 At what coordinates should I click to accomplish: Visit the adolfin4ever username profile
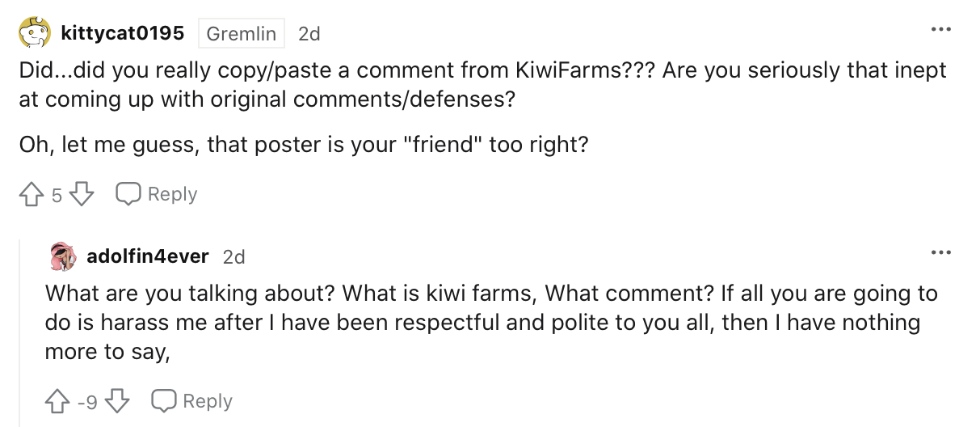tap(148, 257)
